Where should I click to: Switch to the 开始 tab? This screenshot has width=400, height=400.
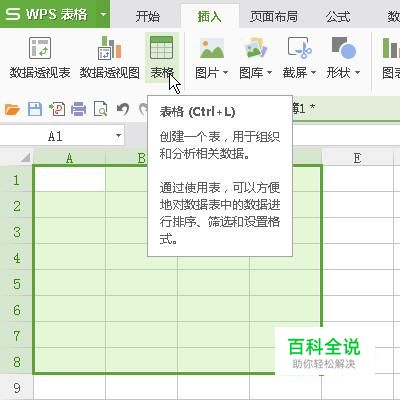click(x=148, y=16)
